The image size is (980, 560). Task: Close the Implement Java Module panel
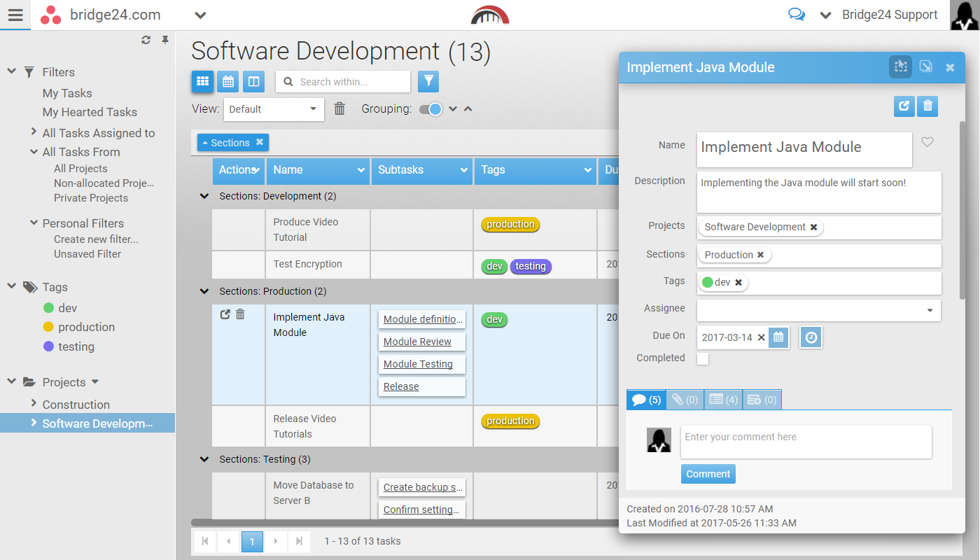(950, 68)
